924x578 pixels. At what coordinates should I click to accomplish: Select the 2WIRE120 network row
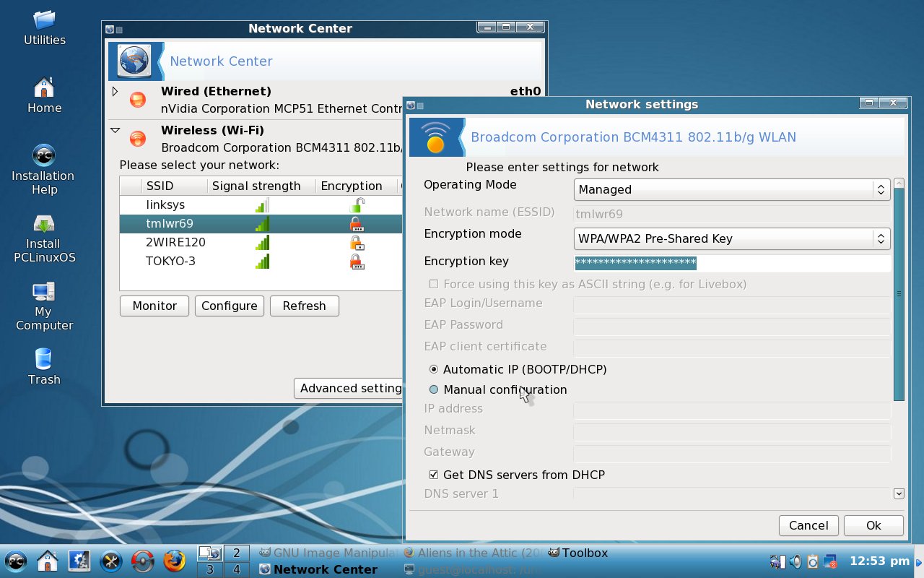(x=261, y=243)
